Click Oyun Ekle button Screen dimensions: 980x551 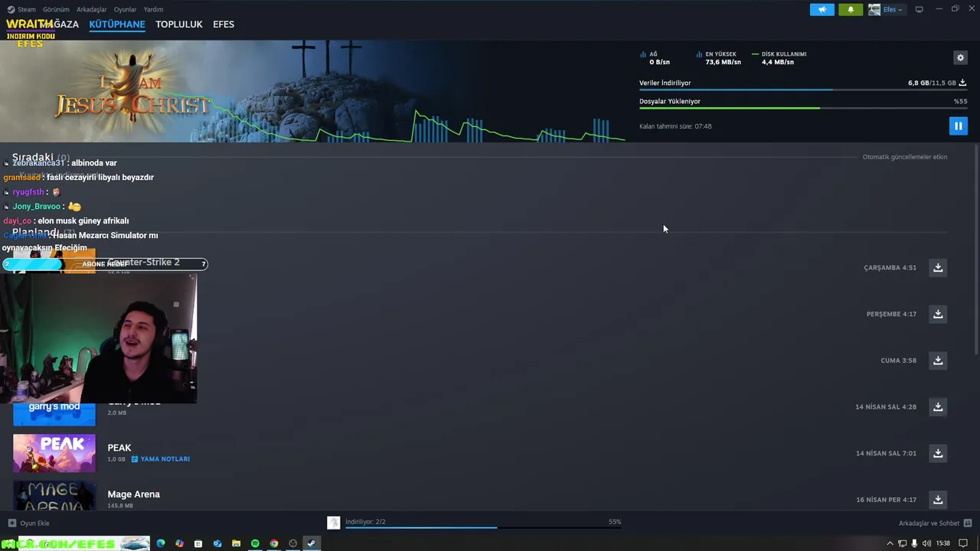pos(29,523)
